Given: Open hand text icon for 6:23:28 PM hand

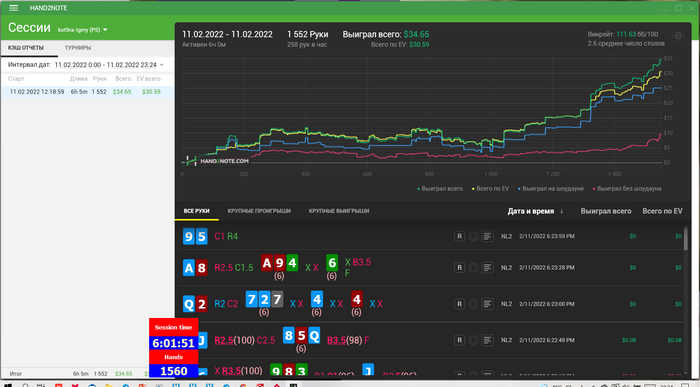Looking at the screenshot, I should [488, 267].
